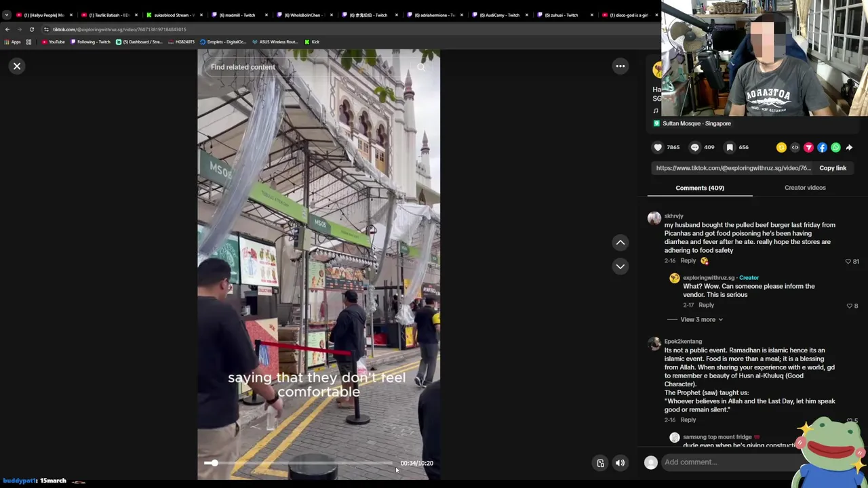Viewport: 868px width, 488px height.
Task: Click the emoji reaction icon beside skhrvjy's Reply
Action: coord(704,261)
